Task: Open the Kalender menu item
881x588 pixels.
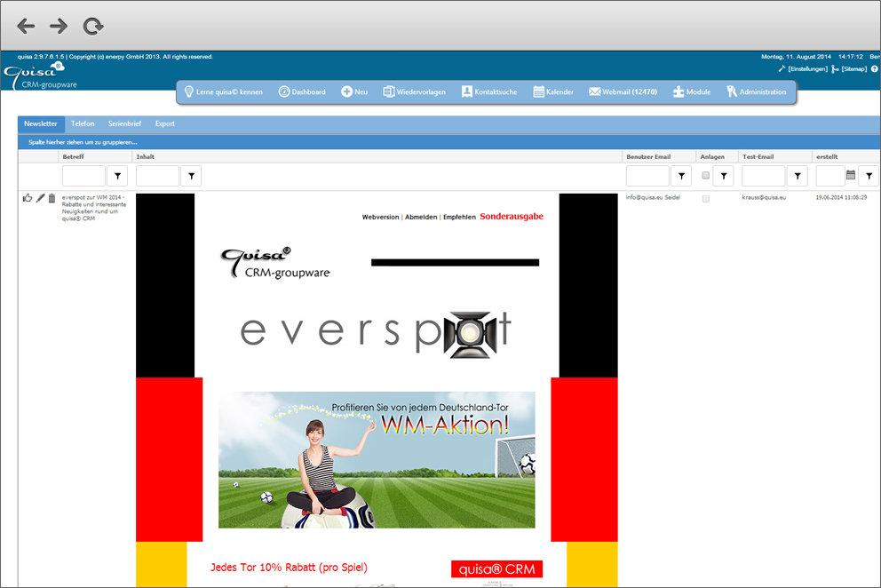Action: [x=553, y=91]
